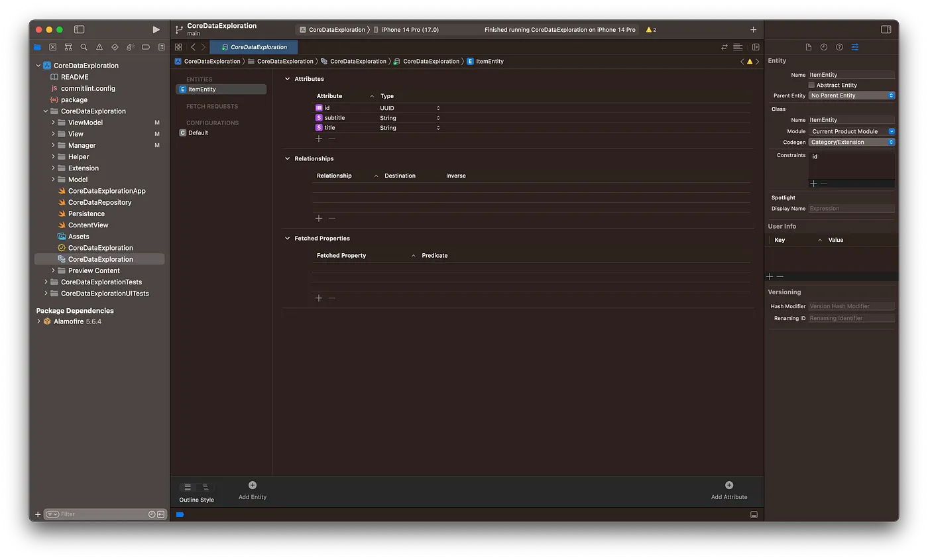Change type dropdown for subtitle attribute
928x560 pixels.
(410, 118)
